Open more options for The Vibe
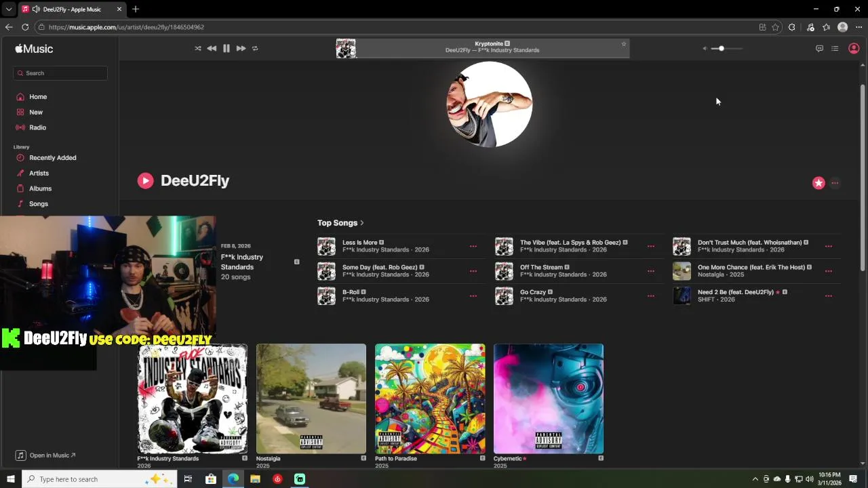868x488 pixels. click(x=651, y=246)
